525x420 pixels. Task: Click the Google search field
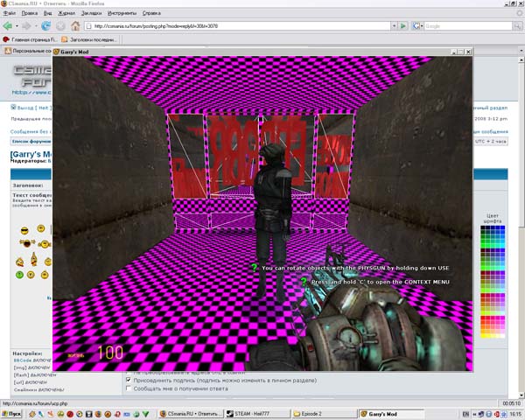click(x=468, y=25)
